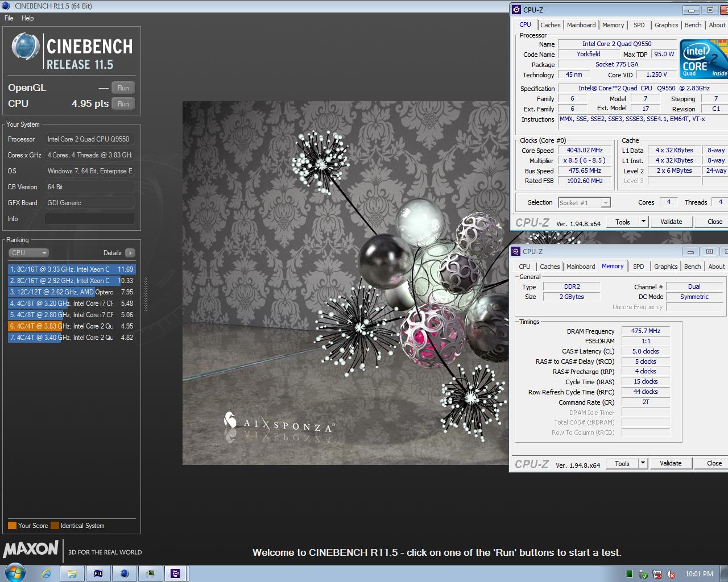The width and height of the screenshot is (728, 582).
Task: Click the muted volume tray icon
Action: point(671,574)
